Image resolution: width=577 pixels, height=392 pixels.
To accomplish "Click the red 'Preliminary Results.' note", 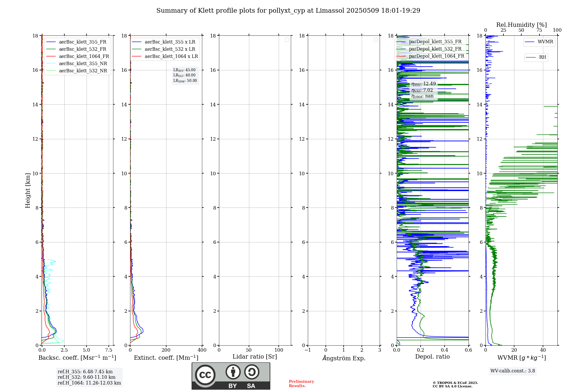I will point(301,384).
